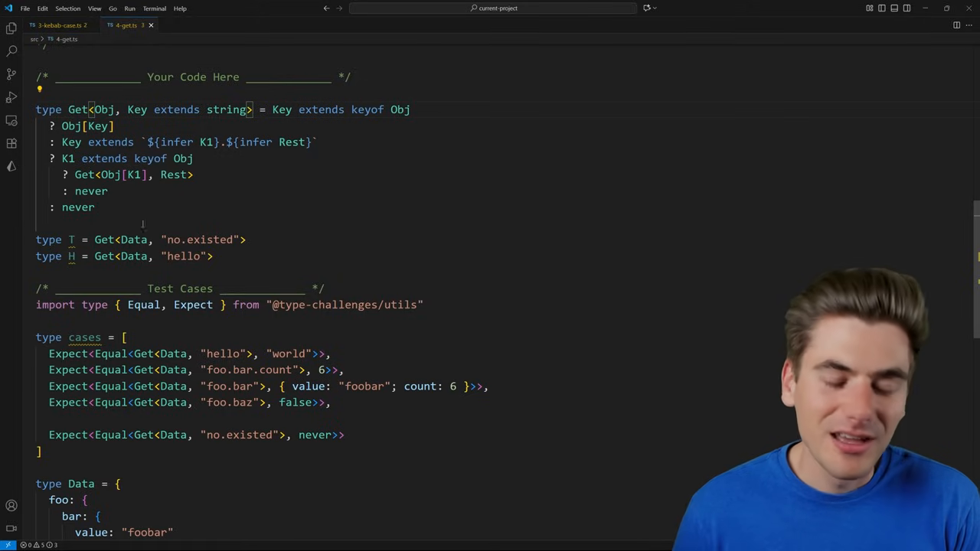Click the remote window indicator in status bar
The image size is (980, 551).
(8, 545)
